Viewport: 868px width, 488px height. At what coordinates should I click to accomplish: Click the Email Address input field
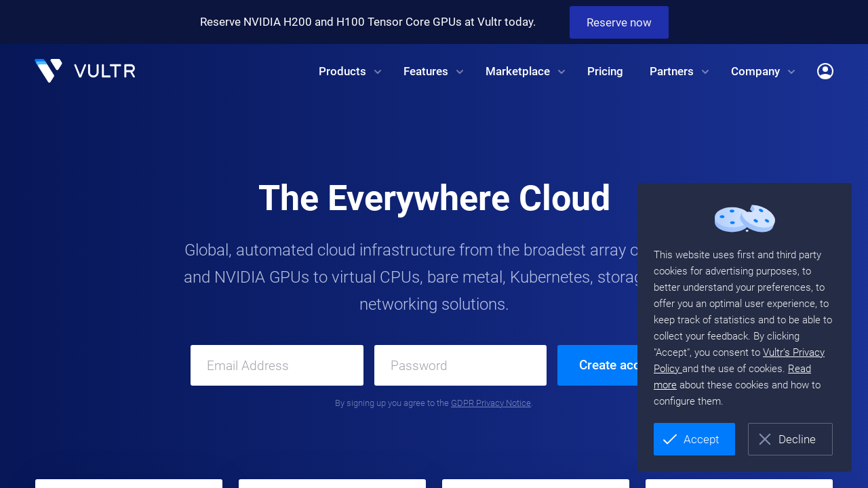point(277,365)
